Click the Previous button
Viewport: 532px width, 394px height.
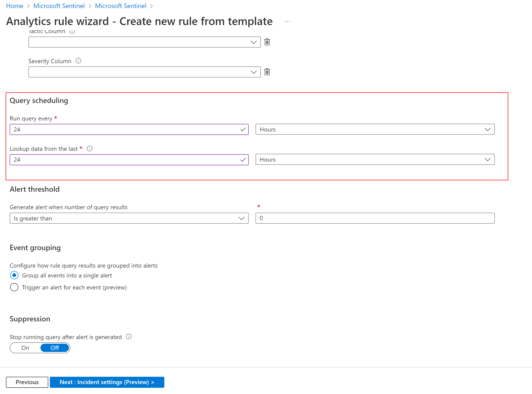(26, 382)
